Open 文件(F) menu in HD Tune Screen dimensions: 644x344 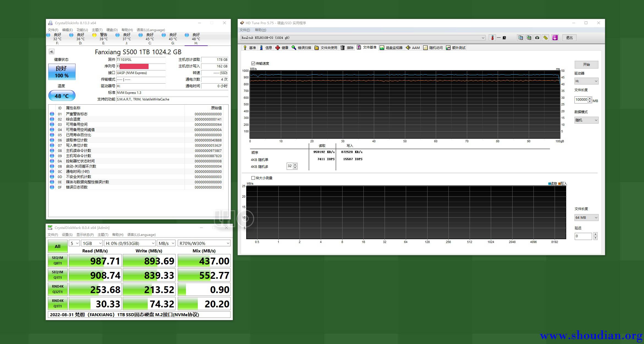(245, 30)
